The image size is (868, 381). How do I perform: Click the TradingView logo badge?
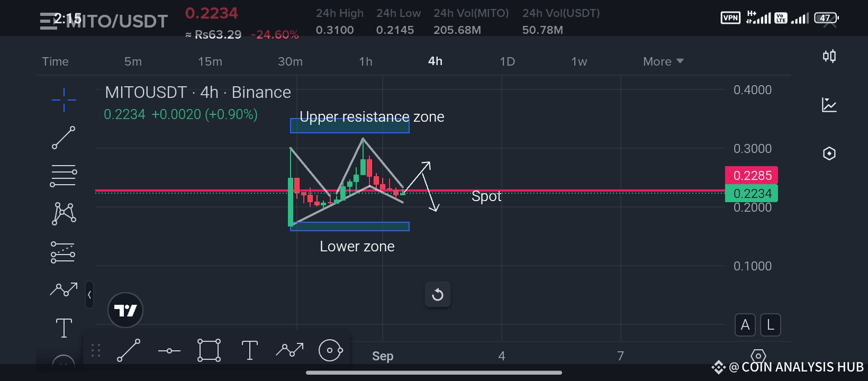[x=125, y=310]
